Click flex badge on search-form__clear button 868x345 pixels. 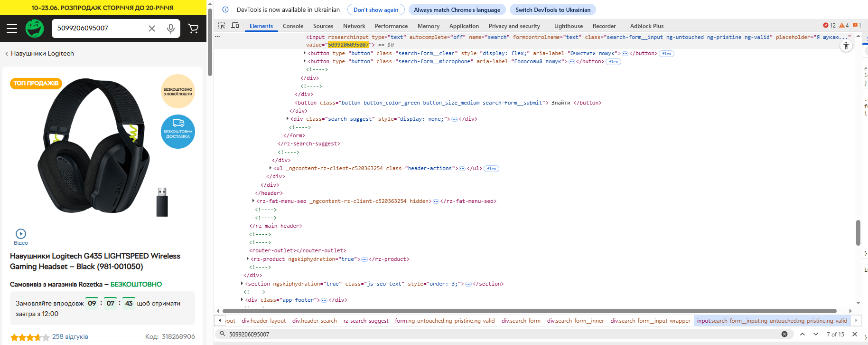click(667, 54)
